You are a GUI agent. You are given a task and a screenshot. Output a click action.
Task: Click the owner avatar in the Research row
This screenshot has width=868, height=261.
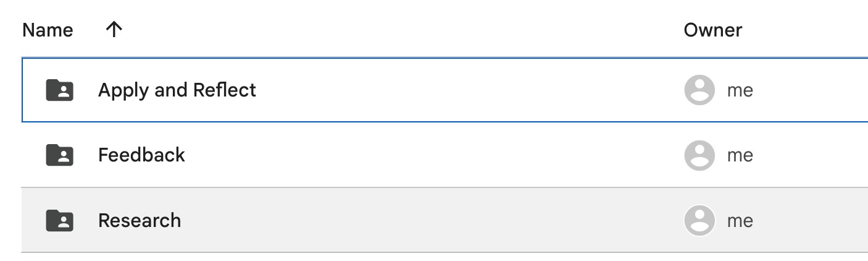(x=699, y=220)
